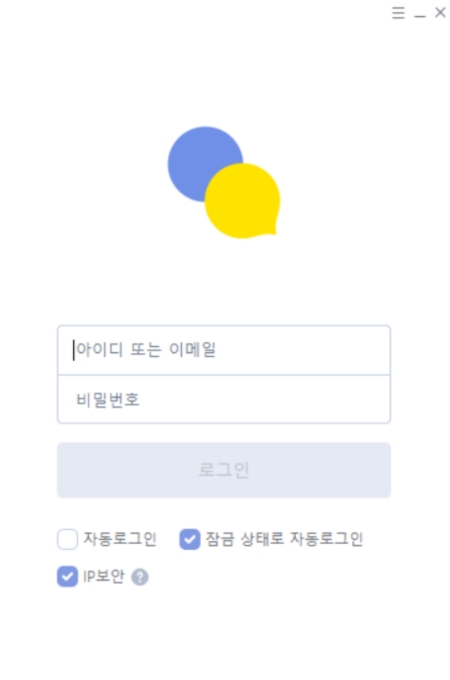The width and height of the screenshot is (450, 680).
Task: Enable the 자동로그인 checkbox
Action: coord(67,539)
